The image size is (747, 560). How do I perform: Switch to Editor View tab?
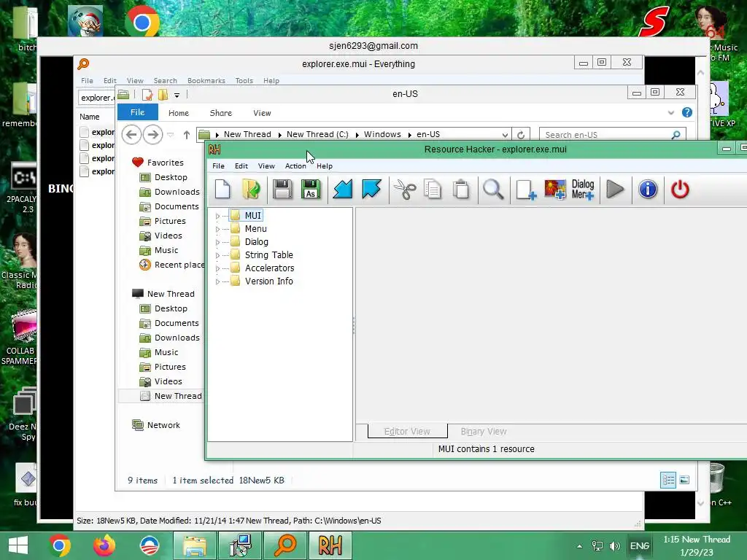pyautogui.click(x=407, y=432)
